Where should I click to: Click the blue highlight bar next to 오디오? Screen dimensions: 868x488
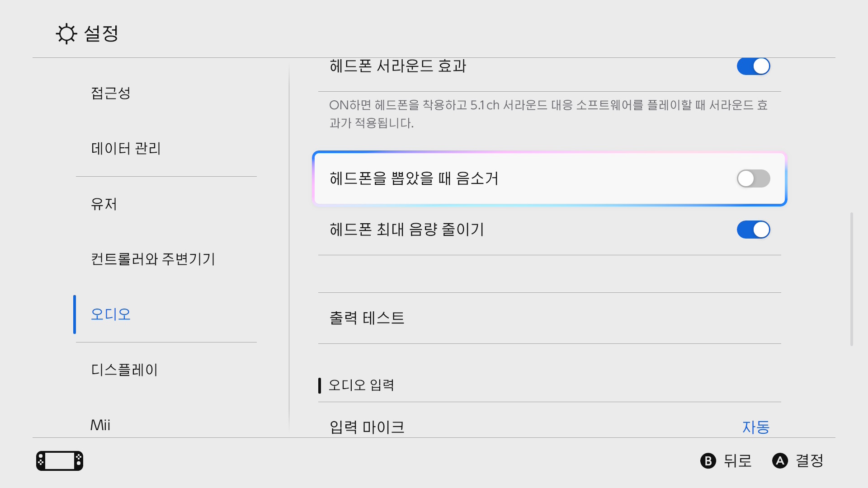75,314
